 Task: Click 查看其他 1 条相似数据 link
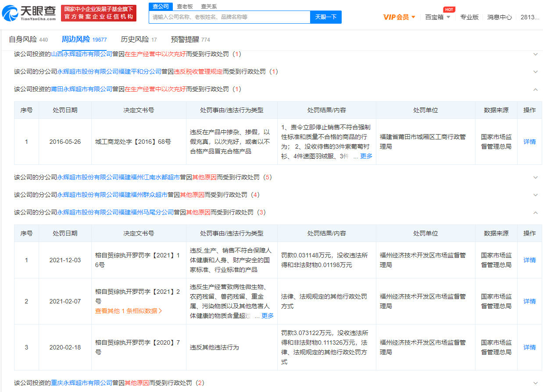click(129, 311)
